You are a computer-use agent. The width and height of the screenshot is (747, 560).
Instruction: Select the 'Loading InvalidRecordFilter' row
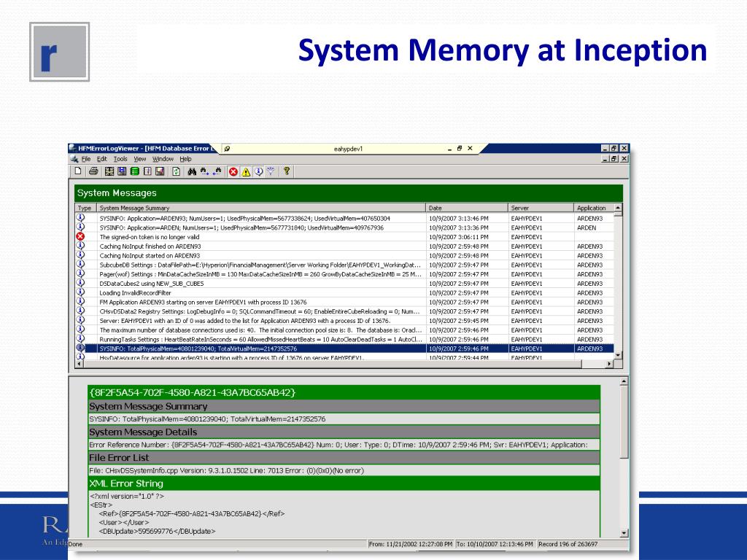pyautogui.click(x=344, y=293)
